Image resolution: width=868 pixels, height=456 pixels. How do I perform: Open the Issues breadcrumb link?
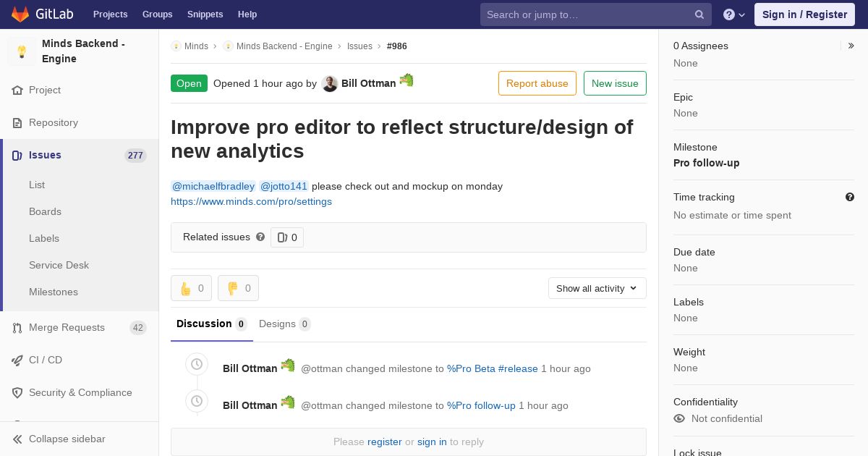click(359, 46)
